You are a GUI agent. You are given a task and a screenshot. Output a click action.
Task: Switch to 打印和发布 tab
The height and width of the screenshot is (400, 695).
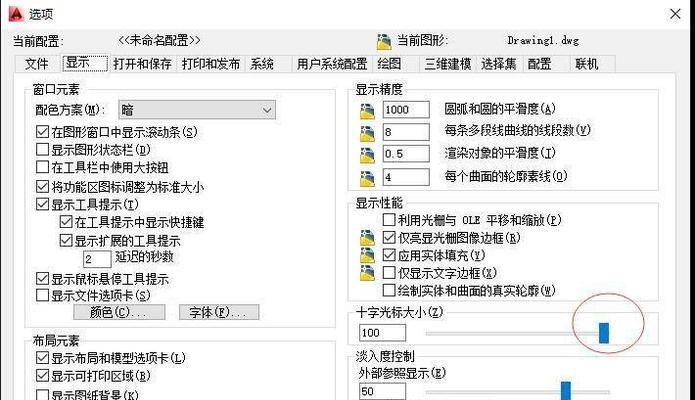(x=211, y=64)
